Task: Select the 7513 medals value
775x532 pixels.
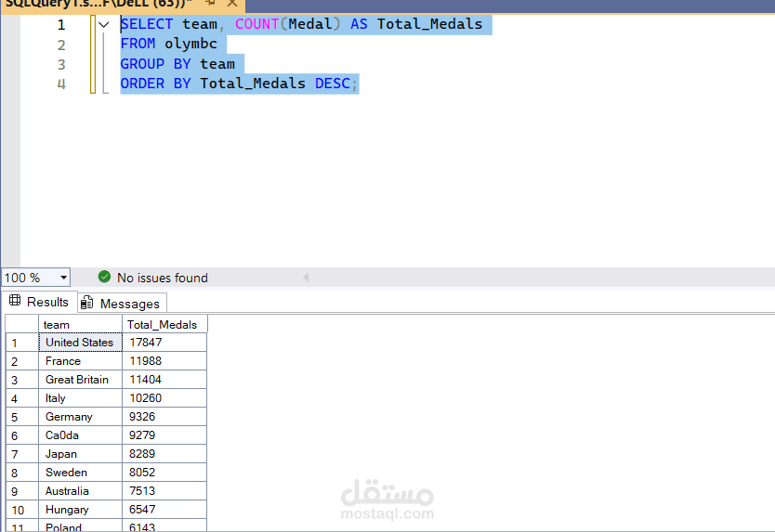Action: tap(164, 491)
